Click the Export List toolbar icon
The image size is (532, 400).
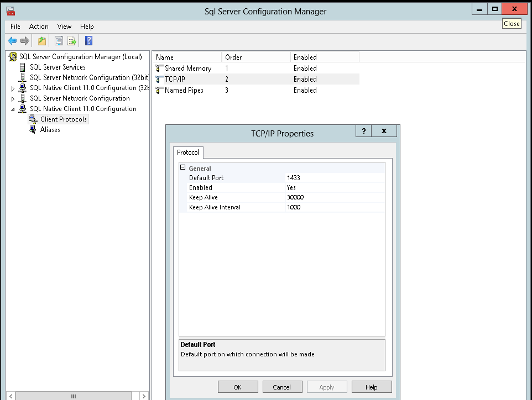pos(72,40)
